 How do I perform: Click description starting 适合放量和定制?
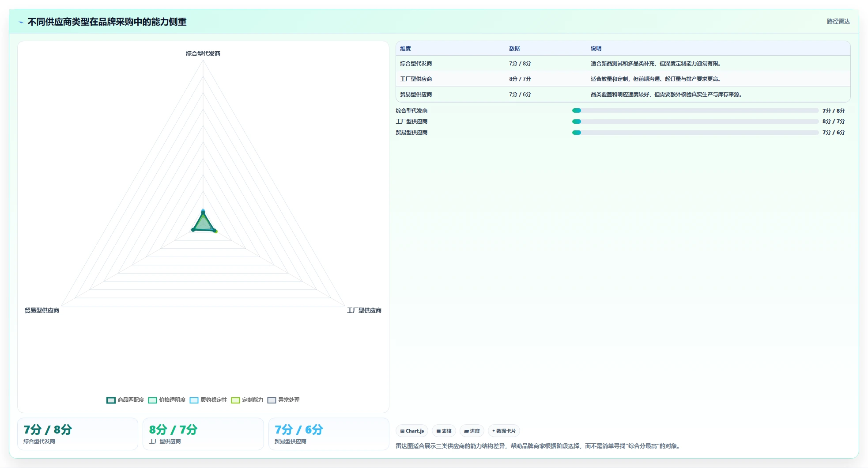657,79
